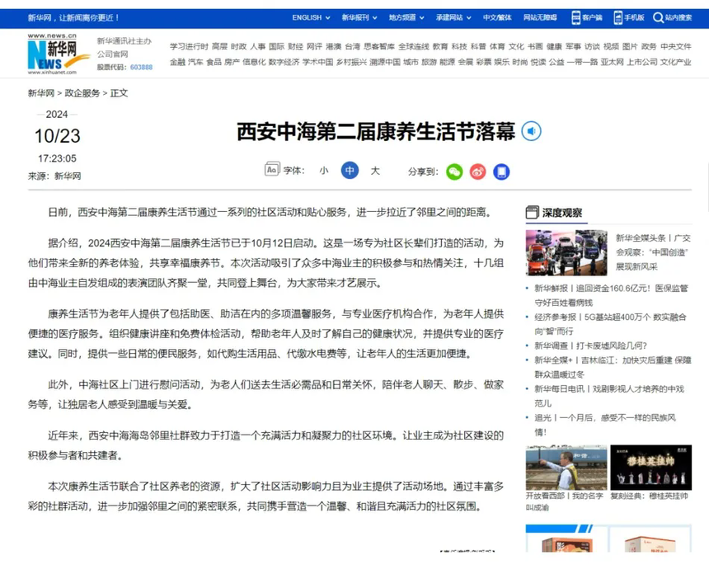Open the 科技 navigation item
The width and height of the screenshot is (709, 588).
click(x=459, y=46)
